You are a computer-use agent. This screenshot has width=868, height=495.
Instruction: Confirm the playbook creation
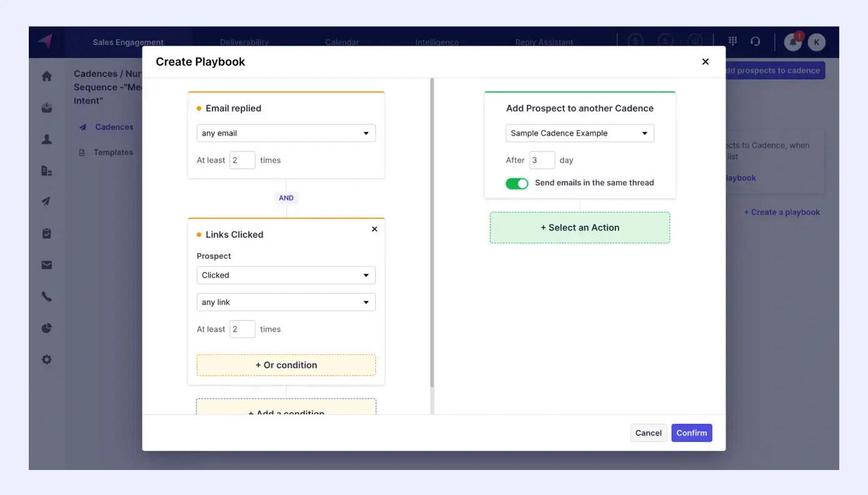point(691,432)
